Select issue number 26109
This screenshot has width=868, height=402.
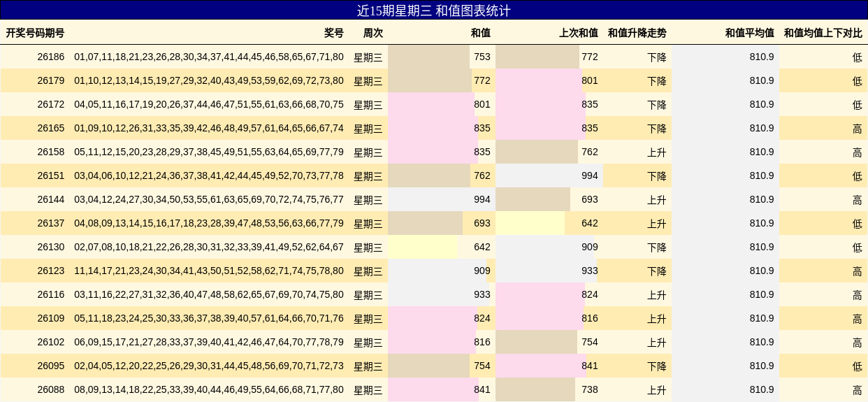51,318
